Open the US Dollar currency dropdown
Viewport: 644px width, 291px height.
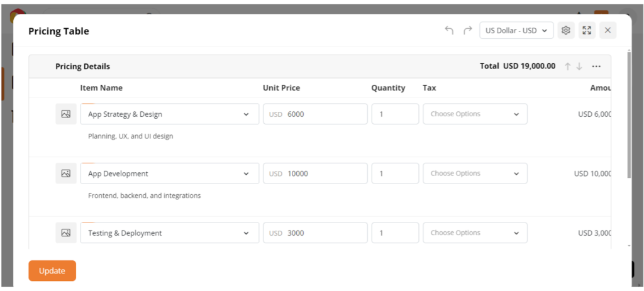516,30
